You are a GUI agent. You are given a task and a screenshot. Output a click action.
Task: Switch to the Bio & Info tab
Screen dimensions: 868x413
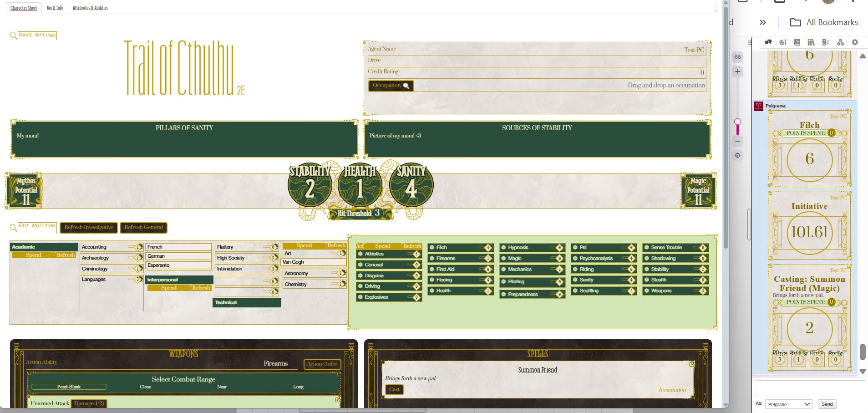[55, 8]
